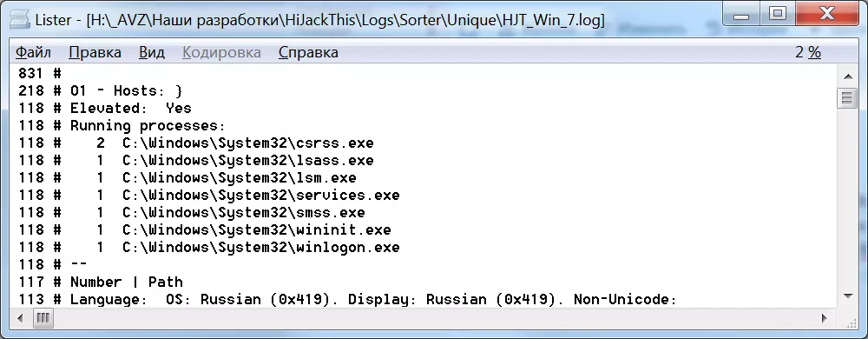Image resolution: width=868 pixels, height=339 pixels.
Task: Click the horizontal scrollbar right arrow
Action: coord(825,318)
